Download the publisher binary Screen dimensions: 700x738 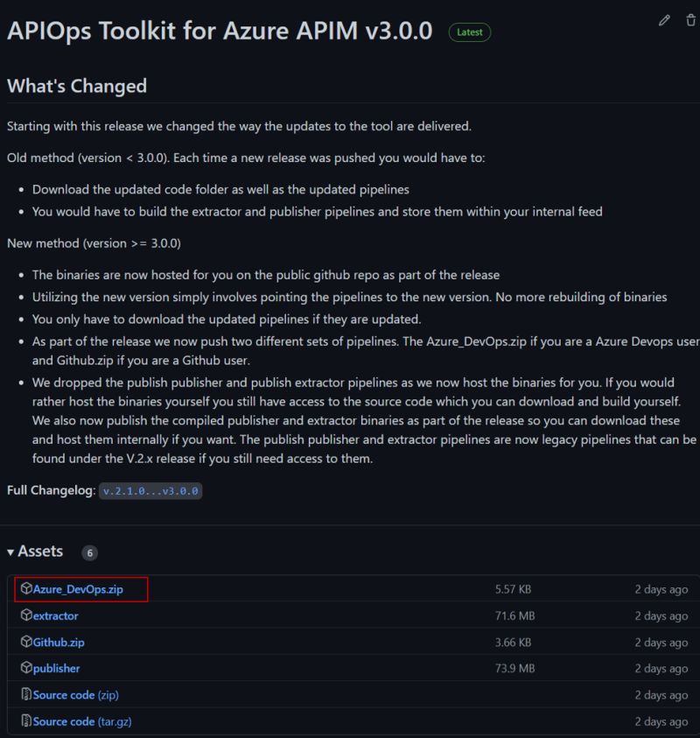55,668
